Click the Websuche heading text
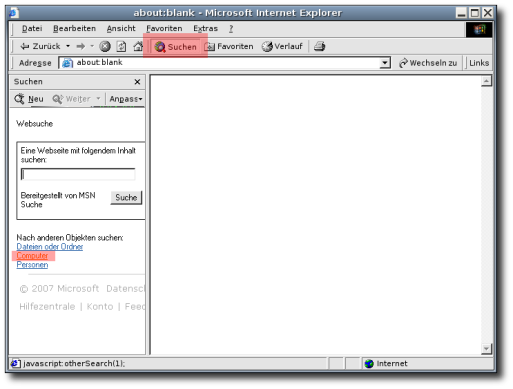513x389 pixels. coord(35,124)
